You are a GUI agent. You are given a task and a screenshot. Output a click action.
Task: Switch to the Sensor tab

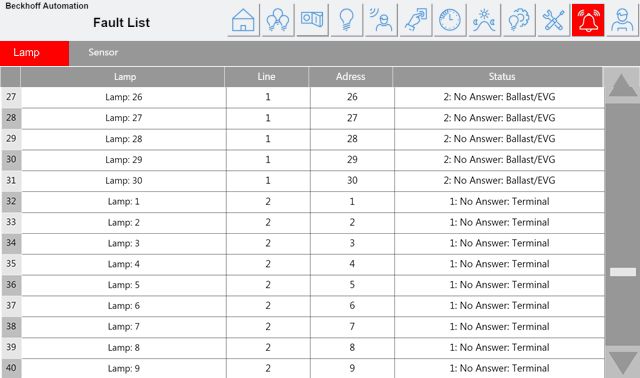click(103, 53)
